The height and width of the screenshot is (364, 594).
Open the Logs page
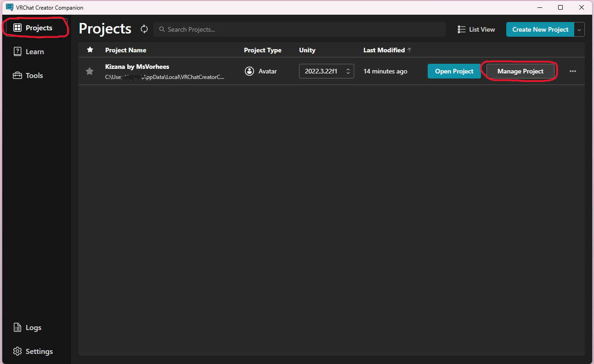tap(28, 327)
